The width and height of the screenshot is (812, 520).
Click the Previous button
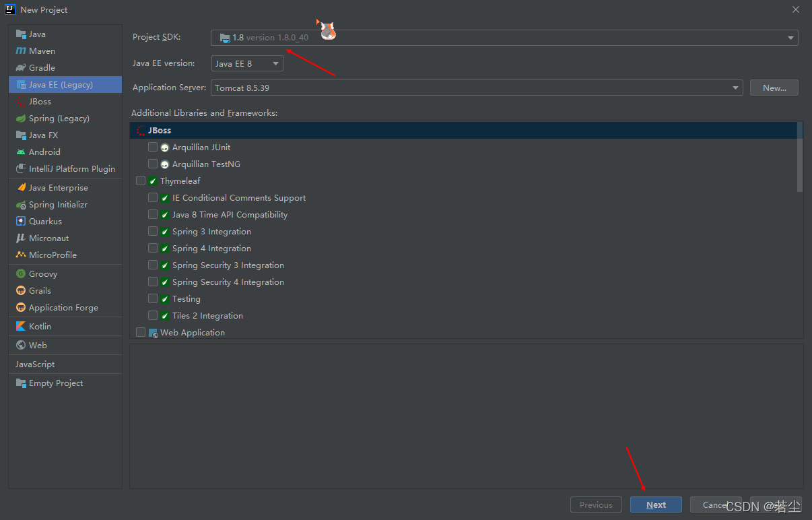pos(596,505)
